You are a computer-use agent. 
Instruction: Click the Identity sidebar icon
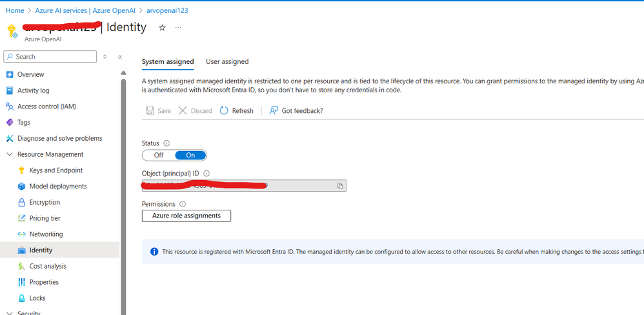[x=22, y=250]
